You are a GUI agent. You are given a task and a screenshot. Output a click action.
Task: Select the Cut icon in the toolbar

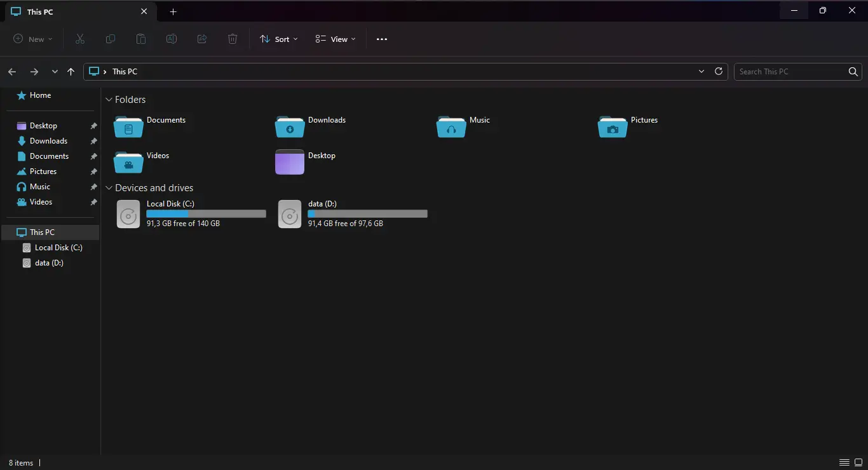point(80,39)
